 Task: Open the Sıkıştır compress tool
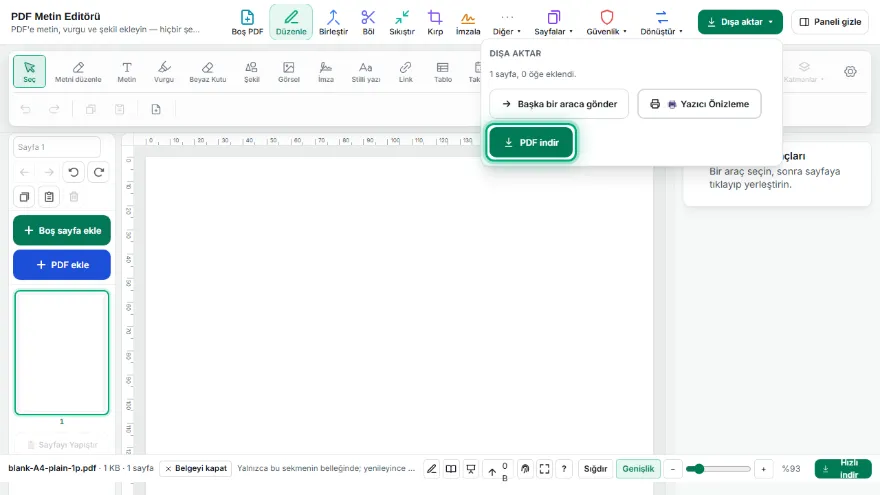(x=402, y=22)
